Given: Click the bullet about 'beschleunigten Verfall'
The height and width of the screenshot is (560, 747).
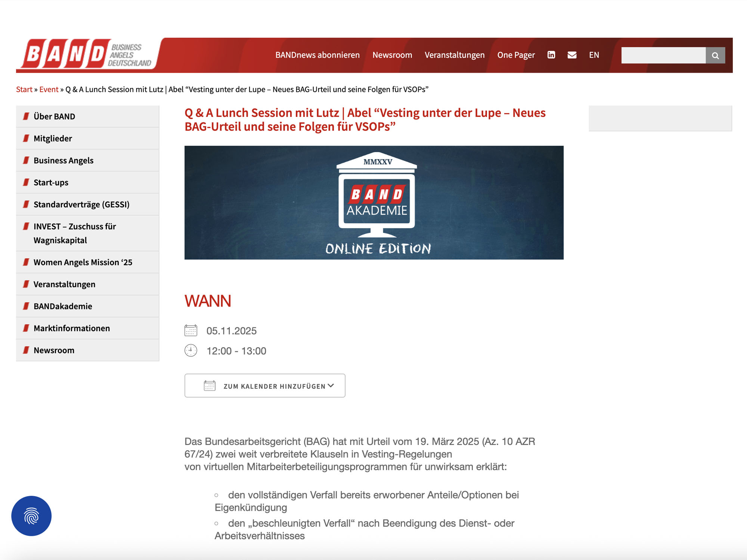Looking at the screenshot, I should pyautogui.click(x=364, y=529).
